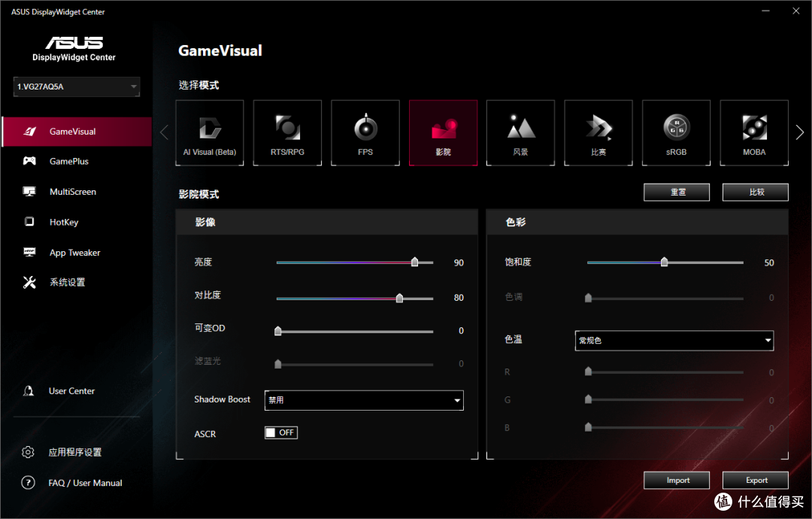The image size is (812, 519).
Task: Click the 饱和度 saturation slider handle
Action: 664,262
